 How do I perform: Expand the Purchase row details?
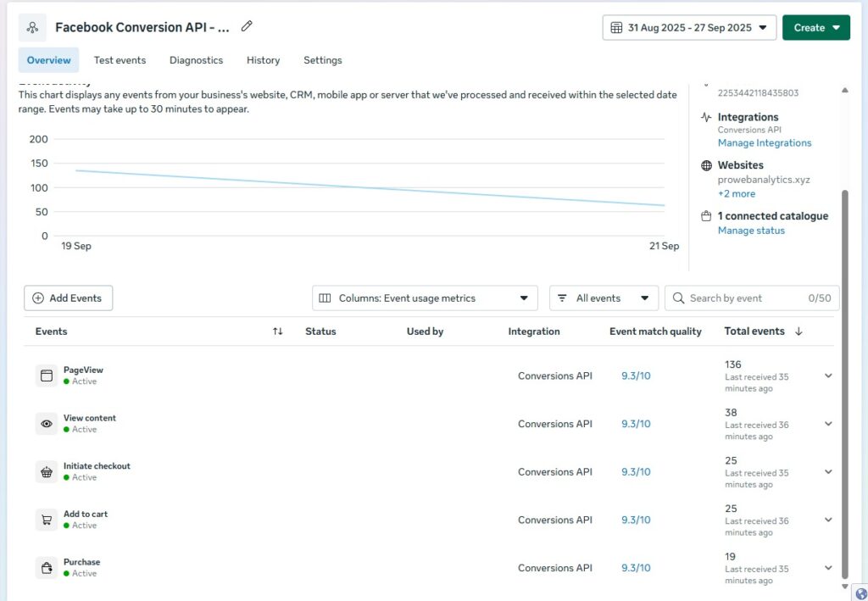[828, 569]
